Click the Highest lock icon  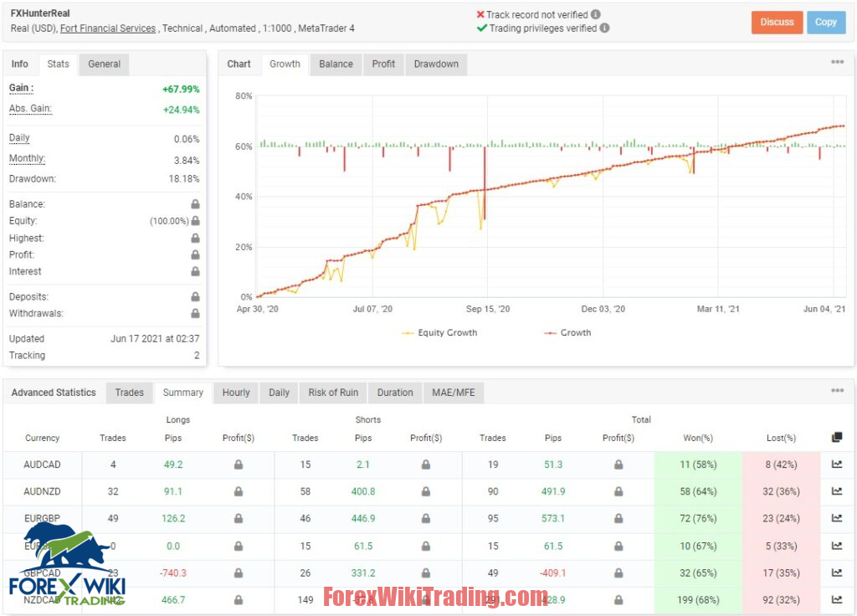pyautogui.click(x=195, y=239)
